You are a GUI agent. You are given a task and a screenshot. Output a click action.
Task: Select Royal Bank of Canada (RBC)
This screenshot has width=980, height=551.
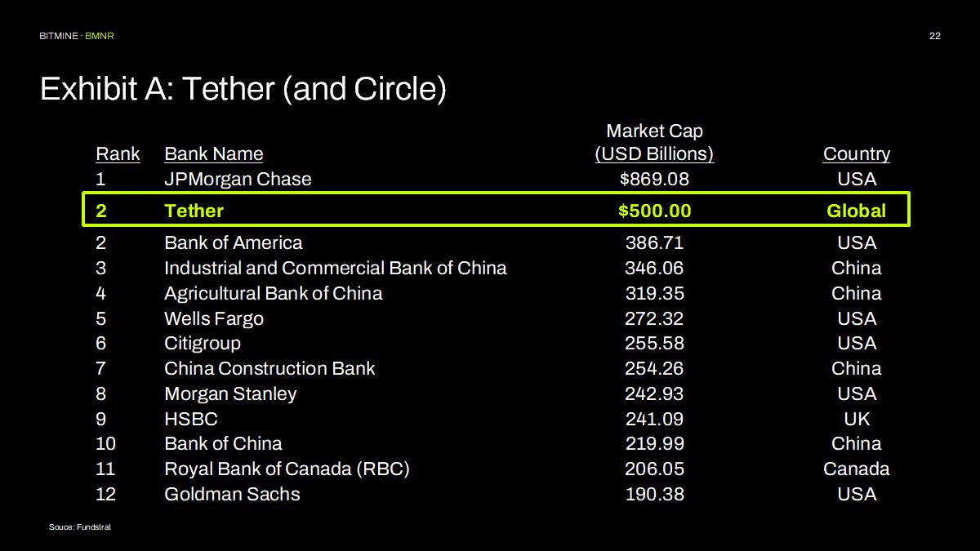(x=287, y=469)
